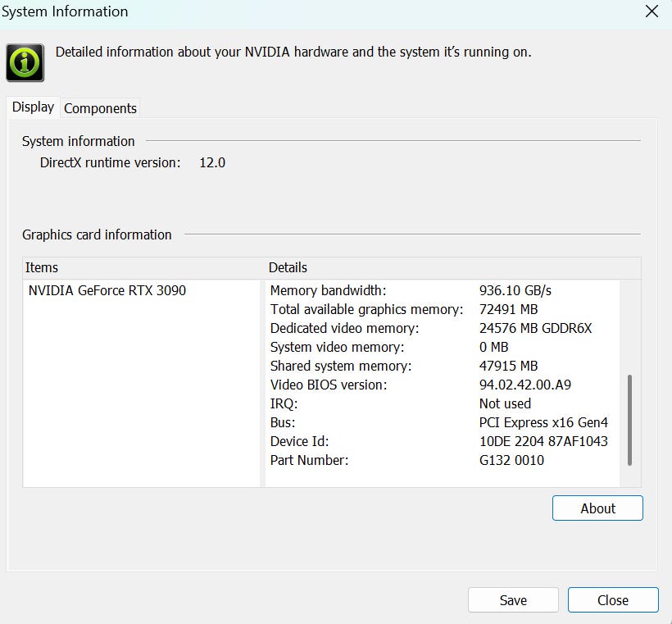This screenshot has height=624, width=672.
Task: Select Video BIOS version label
Action: pos(329,385)
